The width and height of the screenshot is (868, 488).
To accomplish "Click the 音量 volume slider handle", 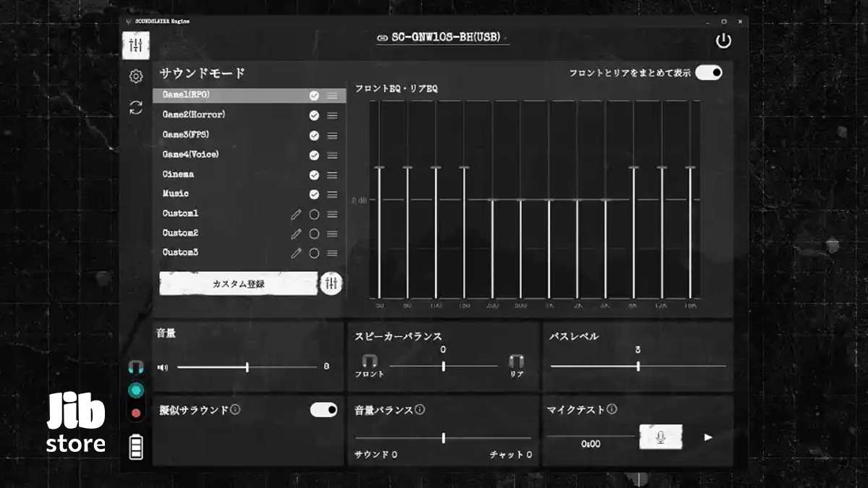I will [247, 367].
